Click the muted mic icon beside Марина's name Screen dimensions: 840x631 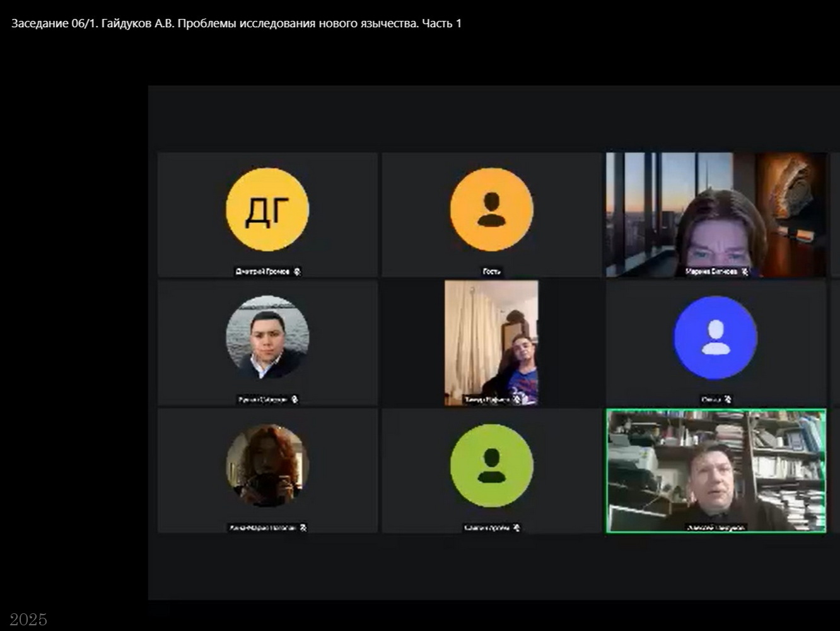(745, 271)
